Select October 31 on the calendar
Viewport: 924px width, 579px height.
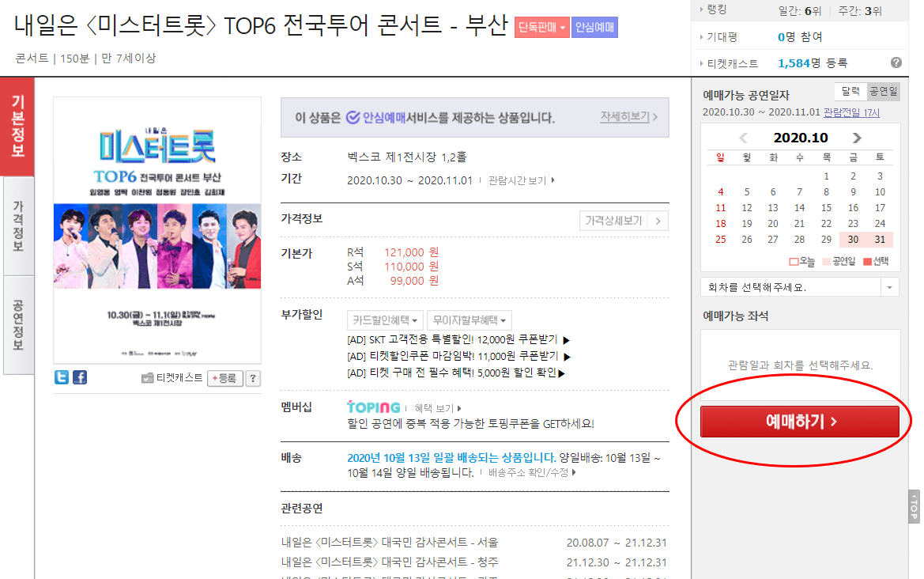880,240
